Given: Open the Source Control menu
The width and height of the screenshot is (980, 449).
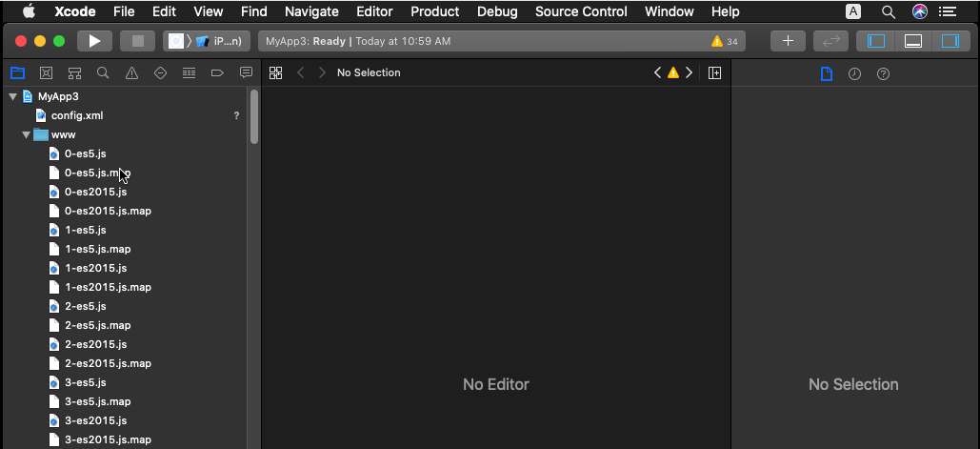Looking at the screenshot, I should click(581, 11).
